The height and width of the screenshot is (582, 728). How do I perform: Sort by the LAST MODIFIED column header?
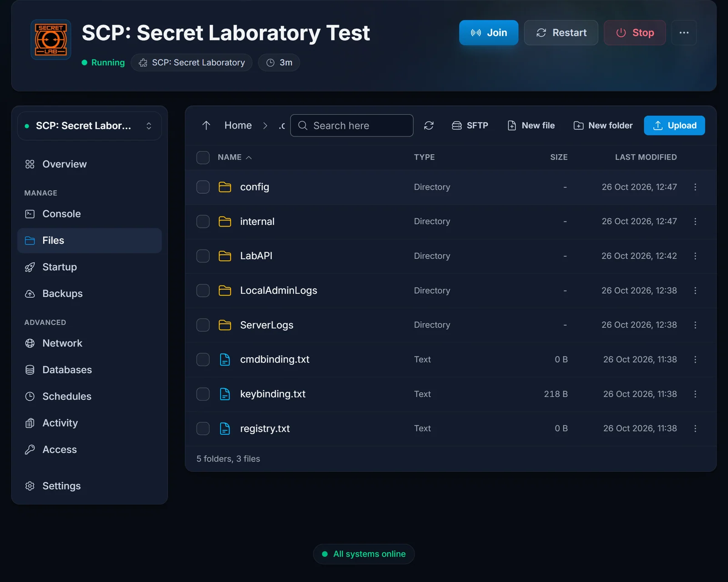pyautogui.click(x=646, y=157)
